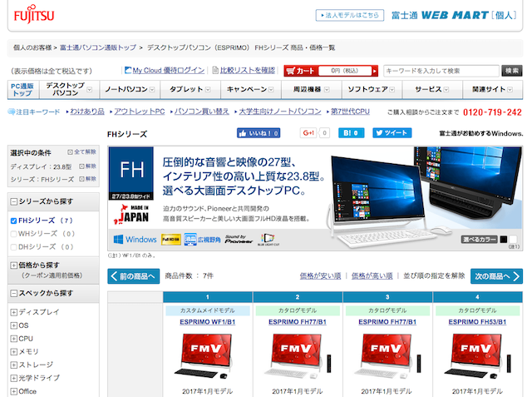The image size is (532, 397).
Task: Open the ノートパソコン menu
Action: click(130, 89)
